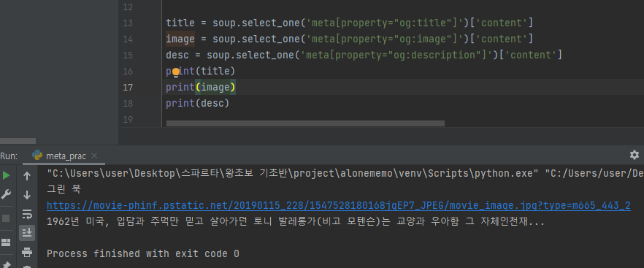644x268 pixels.
Task: Open run configuration wrench icon
Action: (x=6, y=194)
